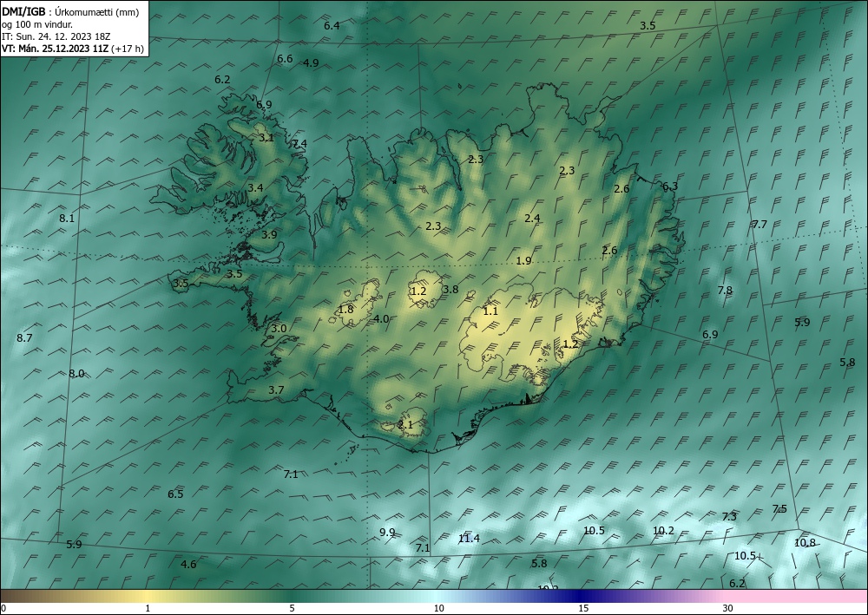Click the 2.1 value on the southern glacier
Image resolution: width=868 pixels, height=615 pixels.
click(405, 425)
